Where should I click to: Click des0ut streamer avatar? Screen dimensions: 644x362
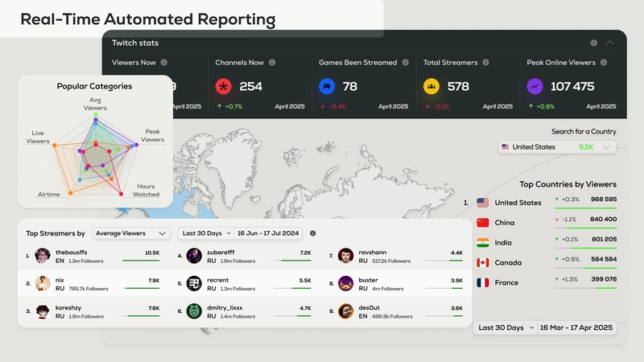(x=345, y=311)
